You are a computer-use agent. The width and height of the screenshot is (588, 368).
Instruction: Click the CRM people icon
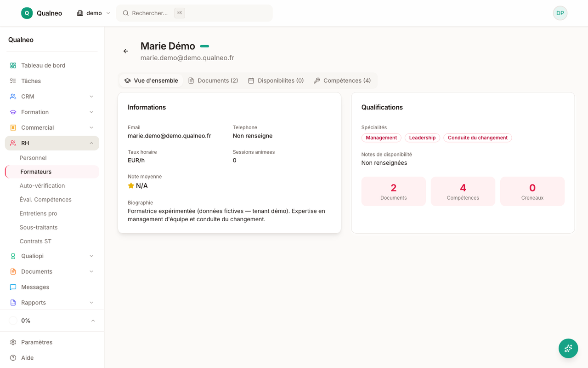tap(13, 97)
